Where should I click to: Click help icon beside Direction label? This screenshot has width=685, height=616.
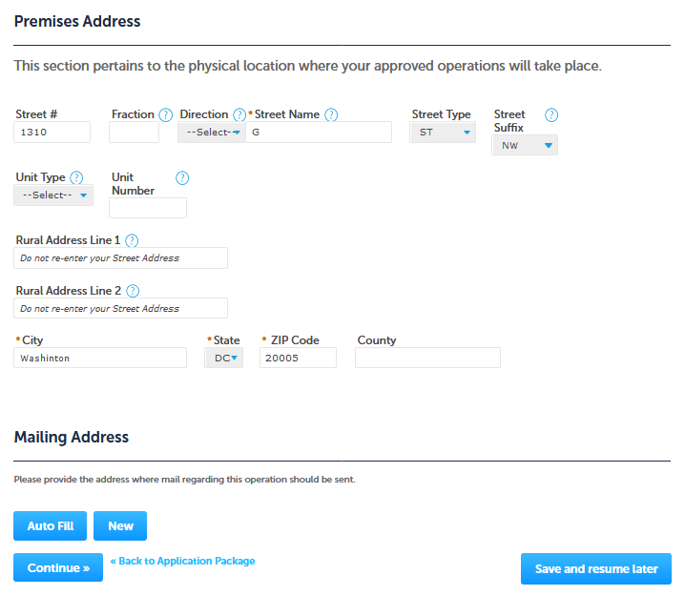239,114
